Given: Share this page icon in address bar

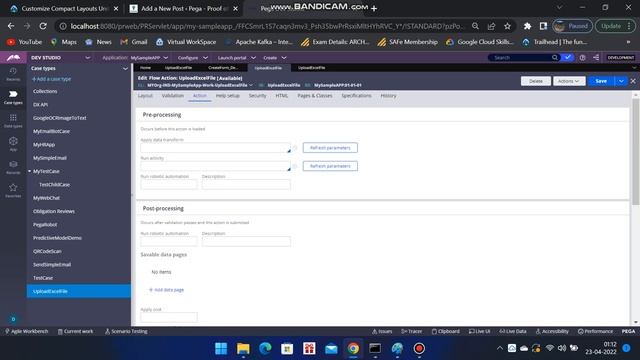Looking at the screenshot, I should [x=491, y=26].
